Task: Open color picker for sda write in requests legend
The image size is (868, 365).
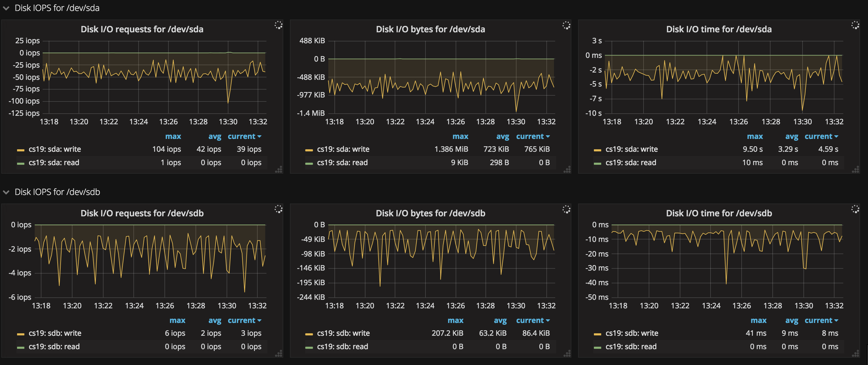Action: (x=20, y=150)
